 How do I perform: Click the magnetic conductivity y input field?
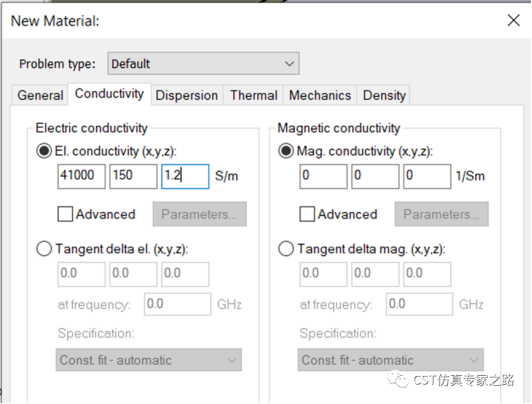coord(375,176)
